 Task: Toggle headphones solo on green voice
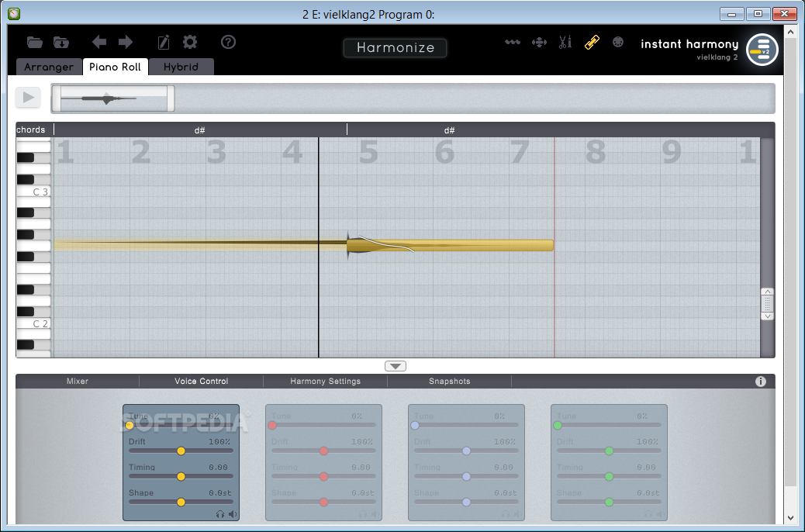648,514
